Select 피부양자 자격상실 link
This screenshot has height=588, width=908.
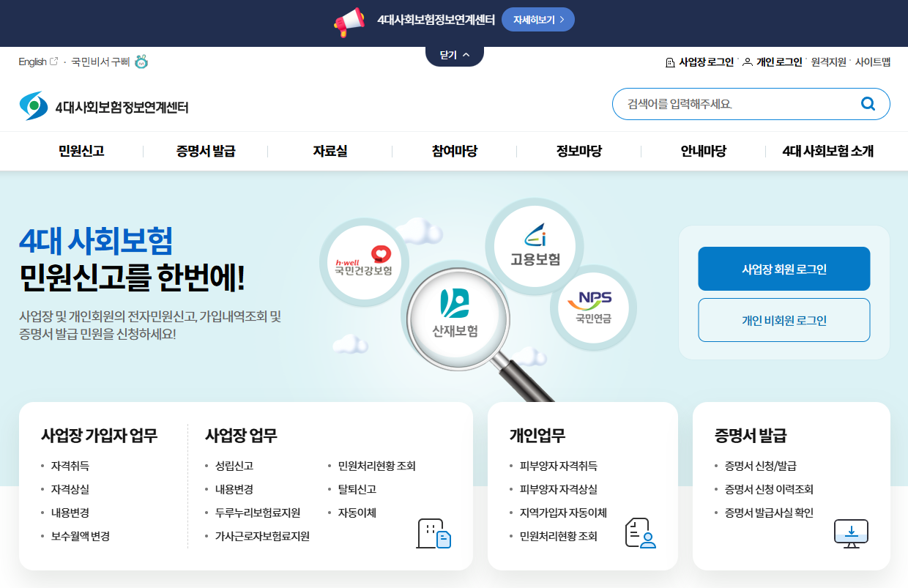[x=559, y=489]
